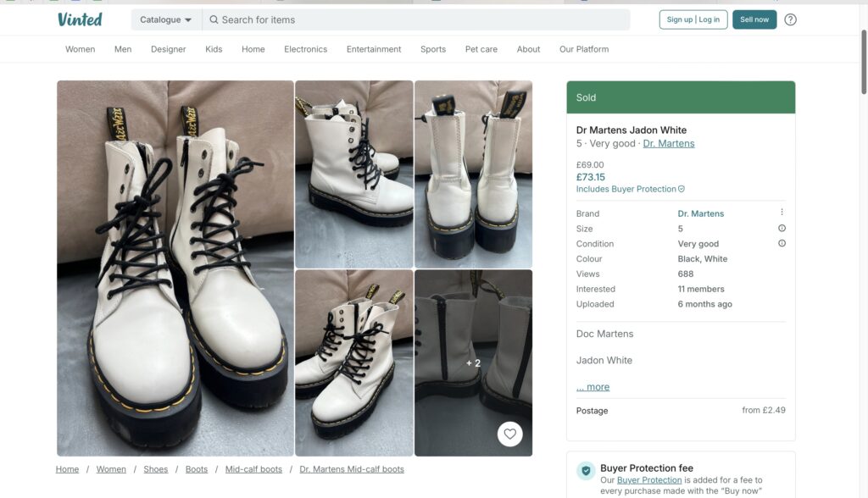Screen dimensions: 868x498
Task: Open the three-dot menu beside Brand
Action: [782, 213]
